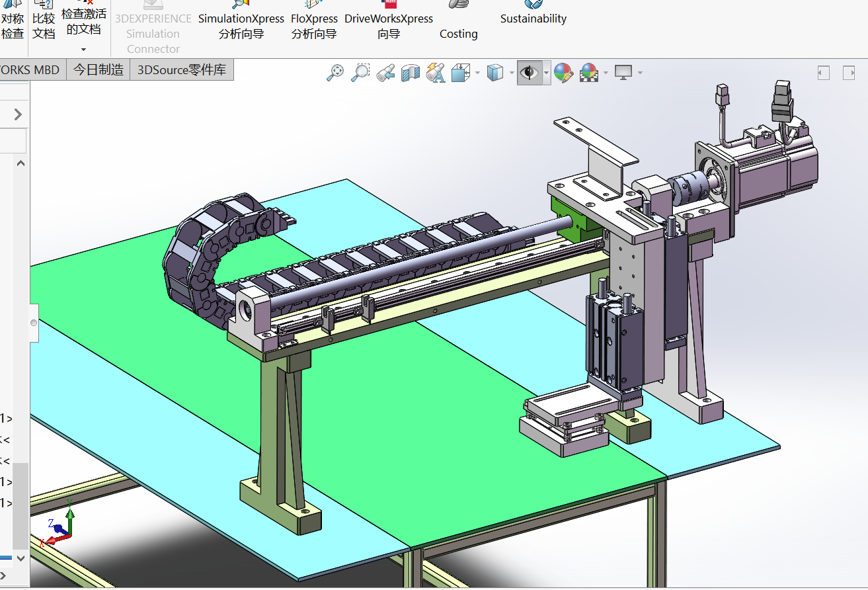The height and width of the screenshot is (590, 868).
Task: Expand the Hide/Show Items dropdown arrow
Action: [x=546, y=73]
